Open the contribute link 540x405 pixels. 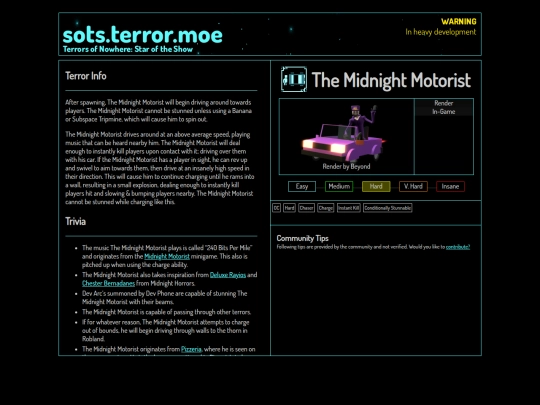(458, 247)
